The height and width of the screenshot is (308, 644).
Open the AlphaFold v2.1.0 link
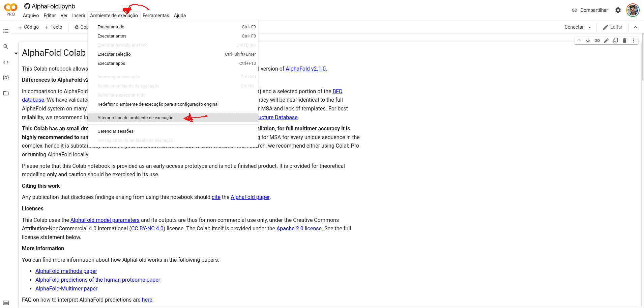(305, 69)
